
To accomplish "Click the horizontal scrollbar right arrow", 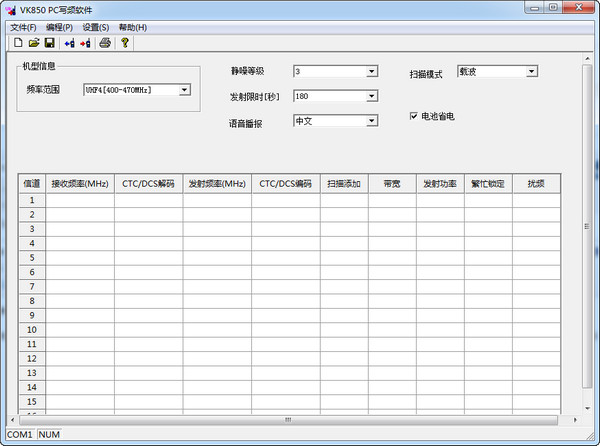I will point(575,420).
